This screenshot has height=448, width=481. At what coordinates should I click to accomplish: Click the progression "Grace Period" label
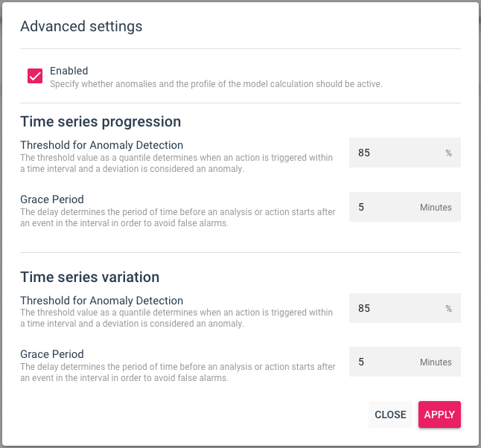[x=52, y=199]
